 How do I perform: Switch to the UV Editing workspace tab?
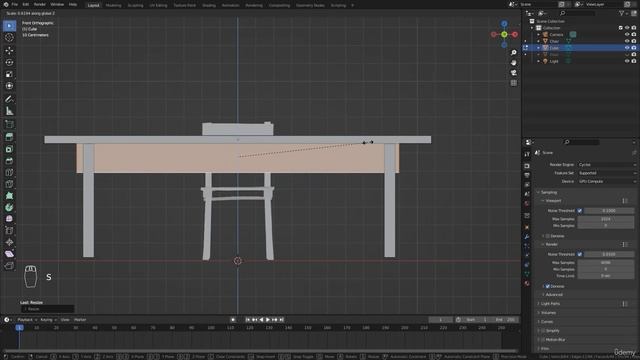(x=158, y=5)
